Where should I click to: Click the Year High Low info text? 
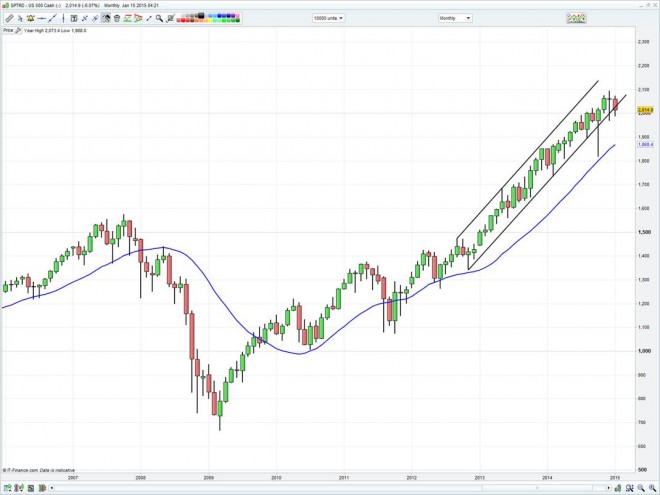click(55, 30)
